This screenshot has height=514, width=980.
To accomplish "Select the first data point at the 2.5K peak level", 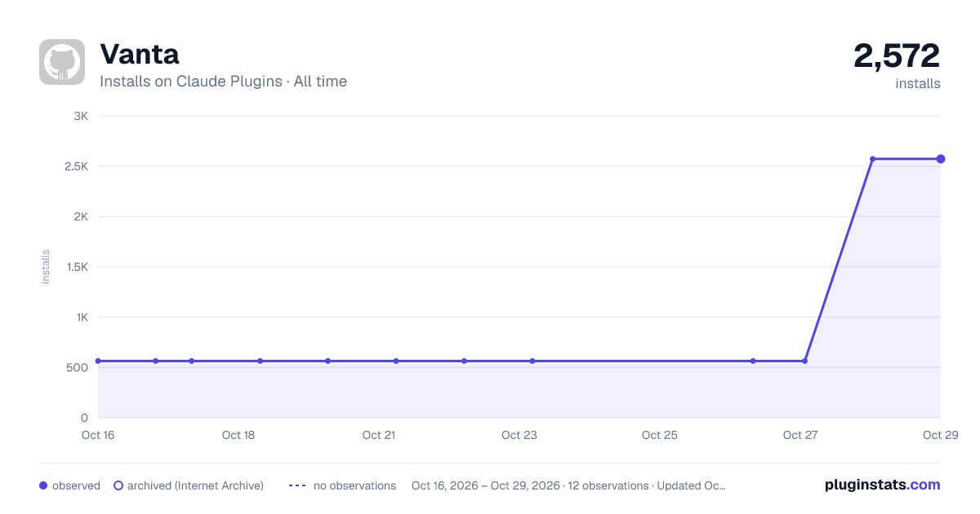I will click(873, 159).
